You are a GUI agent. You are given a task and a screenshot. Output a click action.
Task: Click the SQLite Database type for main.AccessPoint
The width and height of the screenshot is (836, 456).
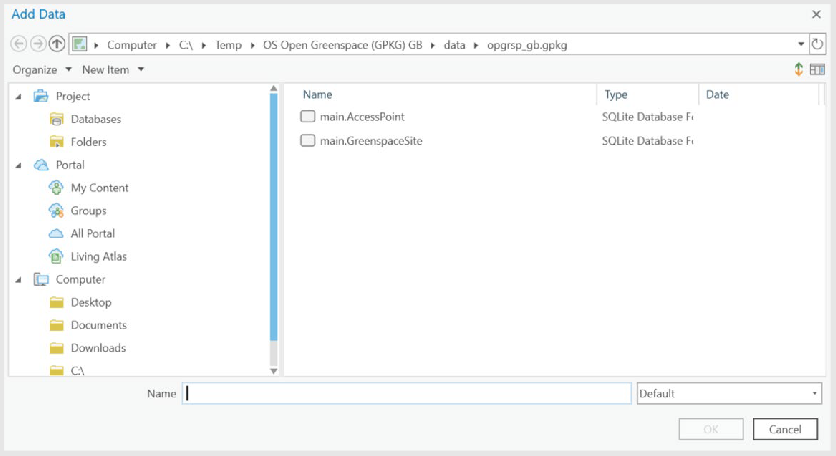647,116
